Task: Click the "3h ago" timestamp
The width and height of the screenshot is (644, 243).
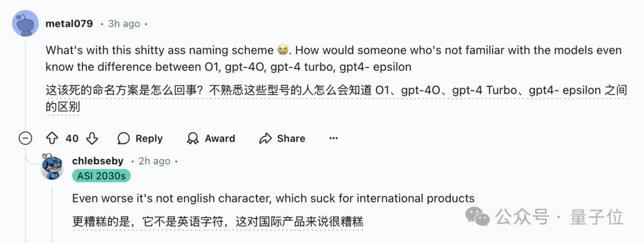Action: [124, 24]
